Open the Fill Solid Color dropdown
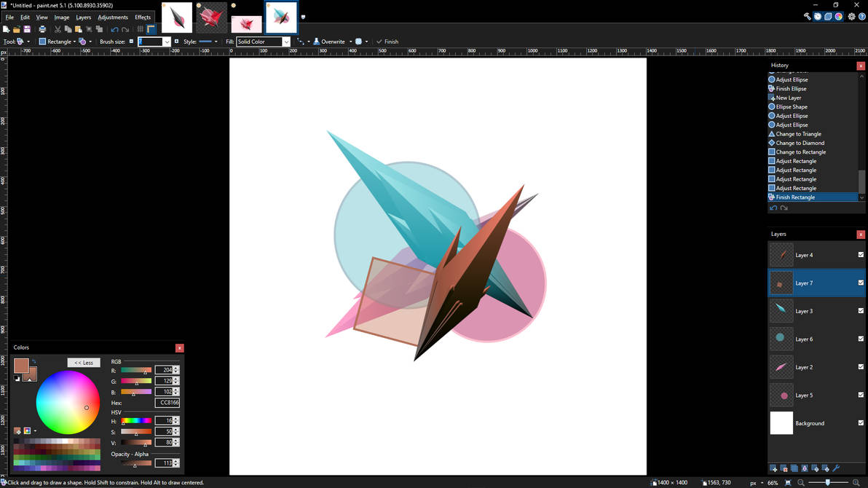 285,42
